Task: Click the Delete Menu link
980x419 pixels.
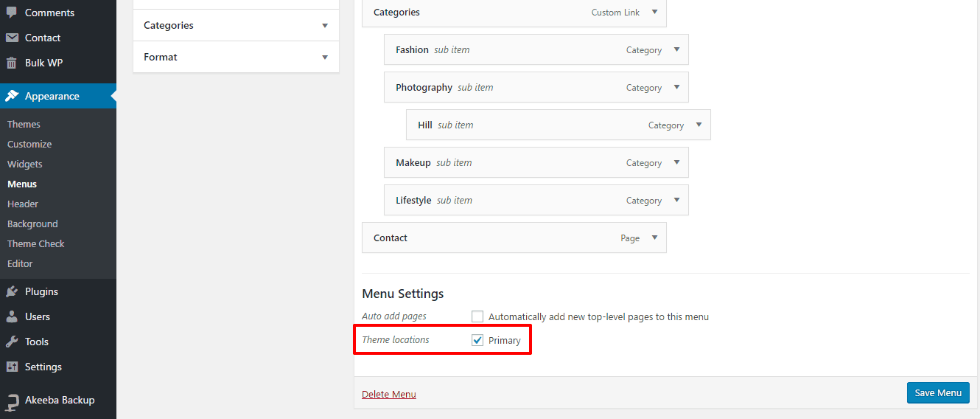Action: (389, 395)
